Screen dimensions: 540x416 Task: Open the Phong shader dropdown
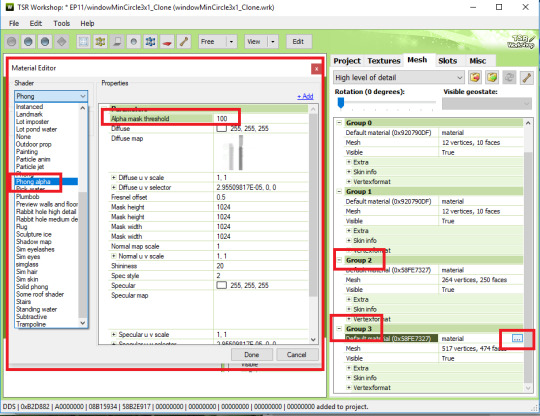click(51, 96)
